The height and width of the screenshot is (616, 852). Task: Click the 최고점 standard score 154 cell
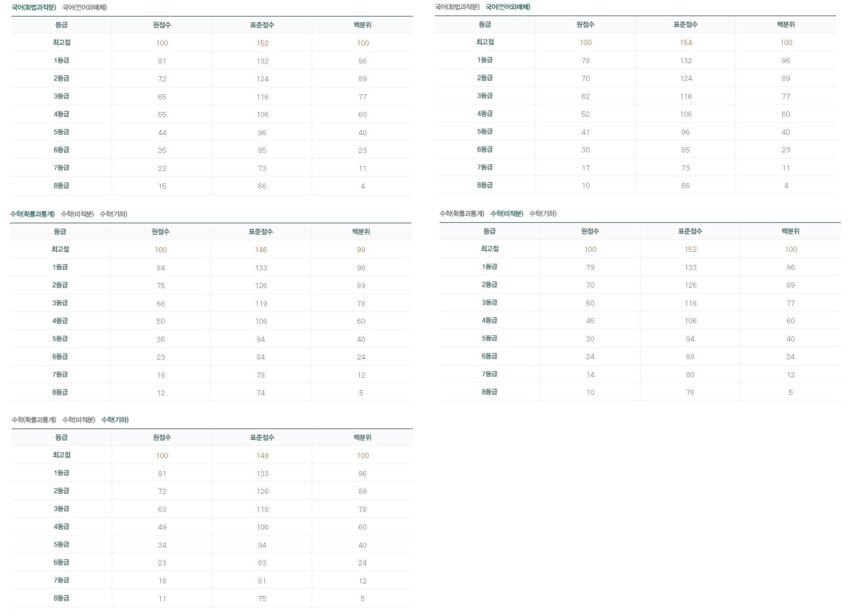coord(686,43)
